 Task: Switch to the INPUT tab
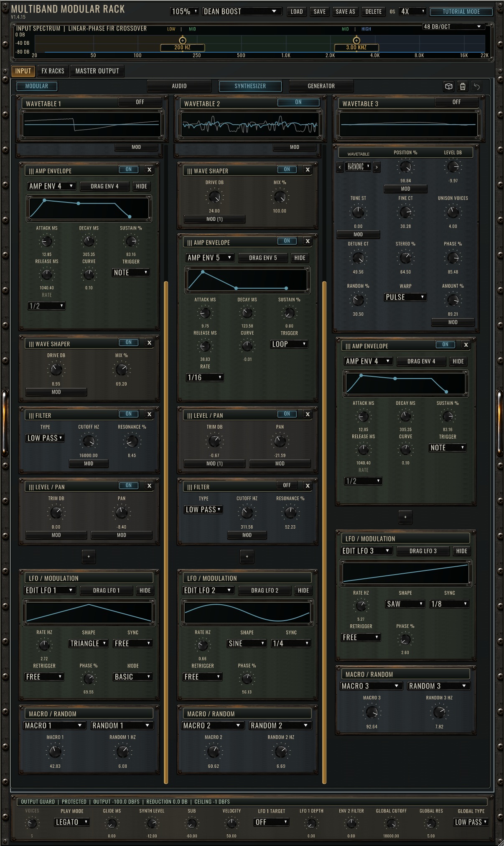tap(23, 71)
